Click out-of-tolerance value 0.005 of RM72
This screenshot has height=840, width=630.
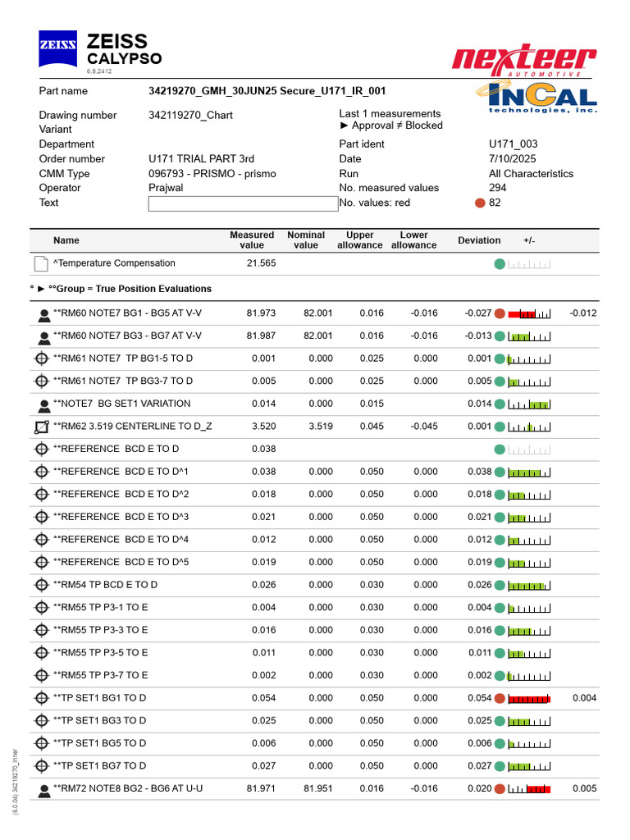[584, 788]
